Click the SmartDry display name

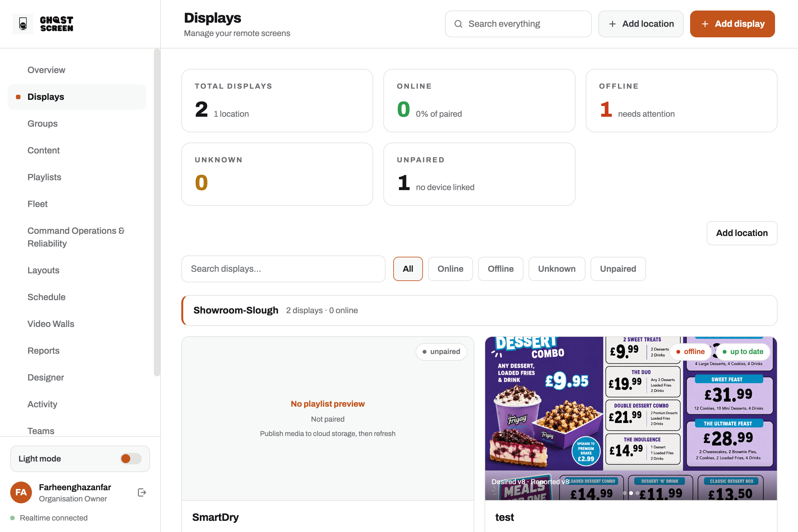215,517
